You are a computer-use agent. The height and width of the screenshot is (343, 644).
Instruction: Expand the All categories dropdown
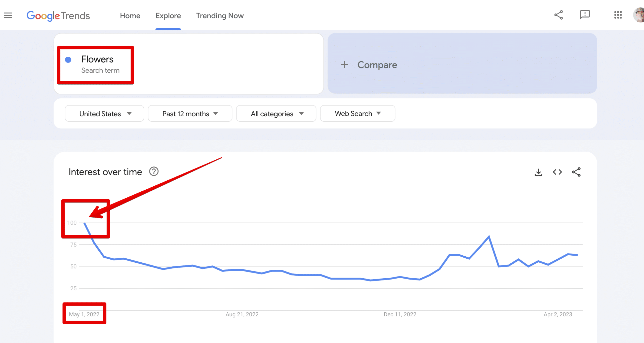276,114
